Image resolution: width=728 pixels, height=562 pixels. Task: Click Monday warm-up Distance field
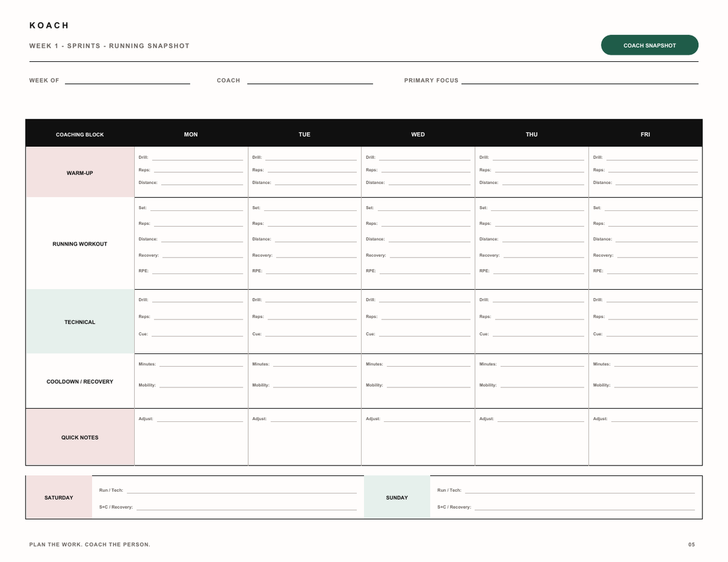[202, 182]
